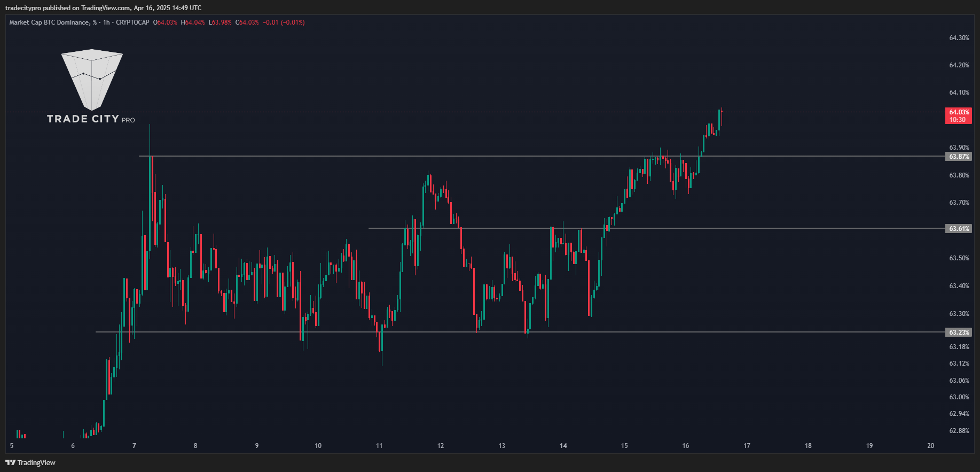Viewport: 980px width, 472px height.
Task: Click date 9 on the time axis
Action: (x=257, y=446)
